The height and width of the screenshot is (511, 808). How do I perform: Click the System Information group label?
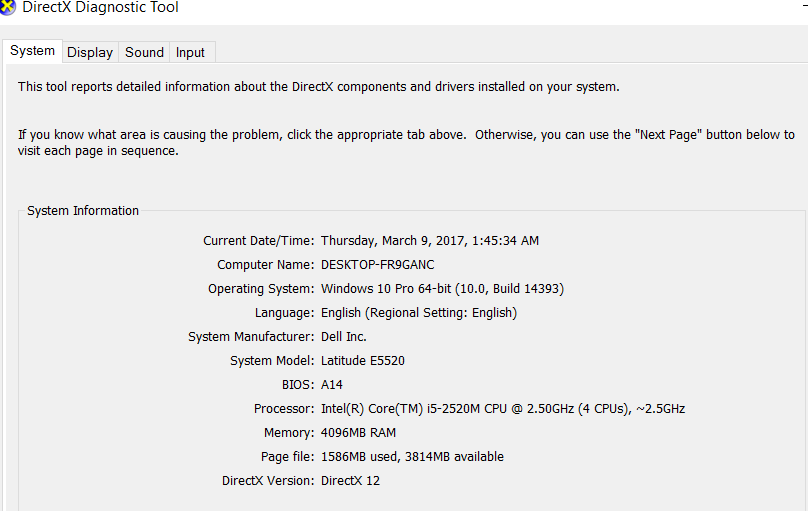pyautogui.click(x=83, y=211)
